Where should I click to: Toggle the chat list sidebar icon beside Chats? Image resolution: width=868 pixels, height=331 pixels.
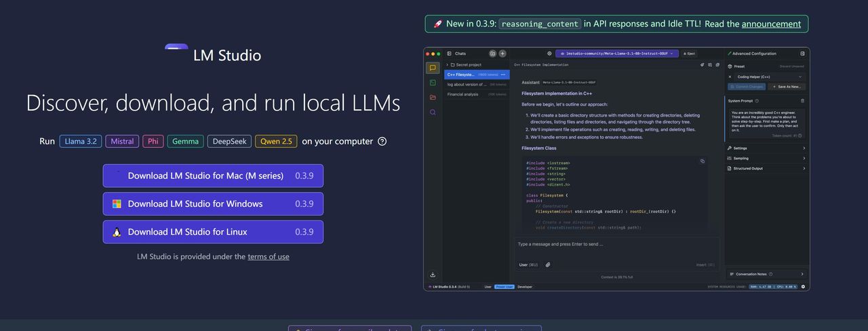449,54
